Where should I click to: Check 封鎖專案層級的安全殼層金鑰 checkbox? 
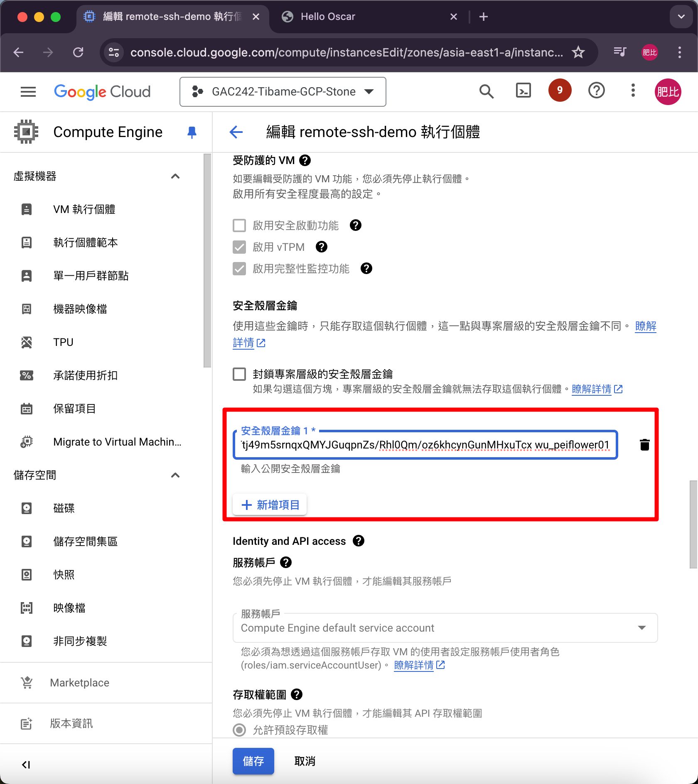point(239,374)
